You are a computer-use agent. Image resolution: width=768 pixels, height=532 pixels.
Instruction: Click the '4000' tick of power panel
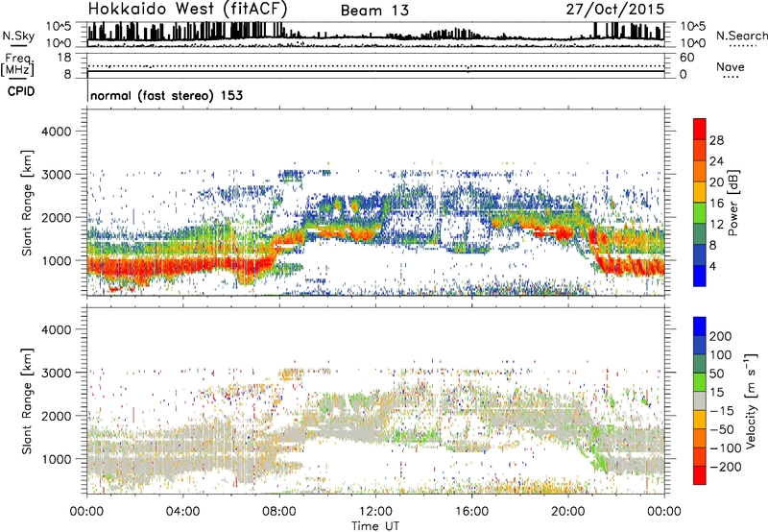coord(57,132)
